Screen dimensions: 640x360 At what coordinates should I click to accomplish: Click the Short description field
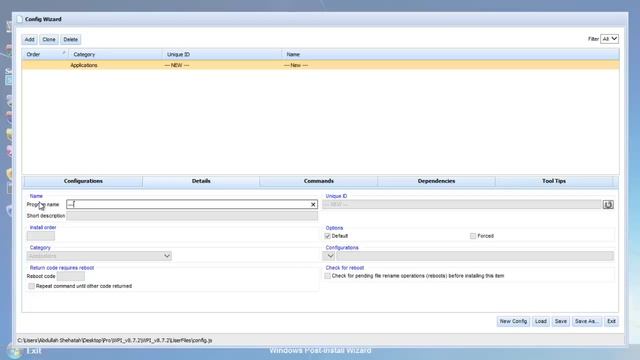[x=192, y=216]
